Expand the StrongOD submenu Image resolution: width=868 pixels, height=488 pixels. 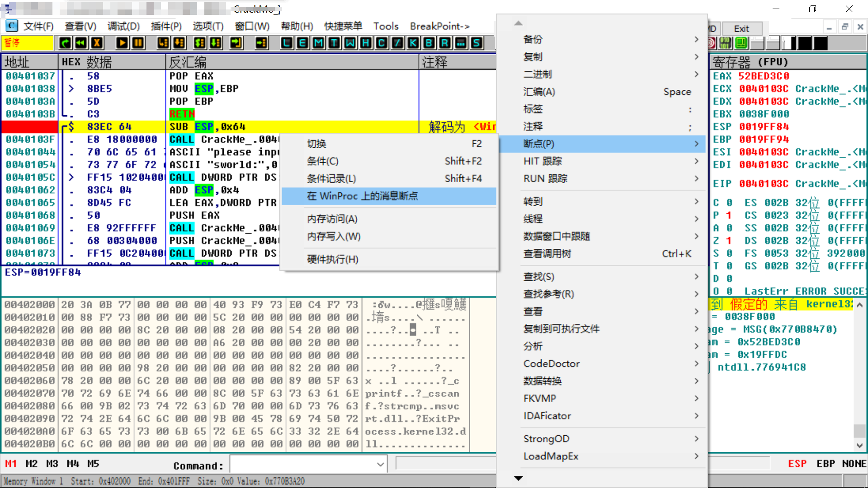[602, 439]
